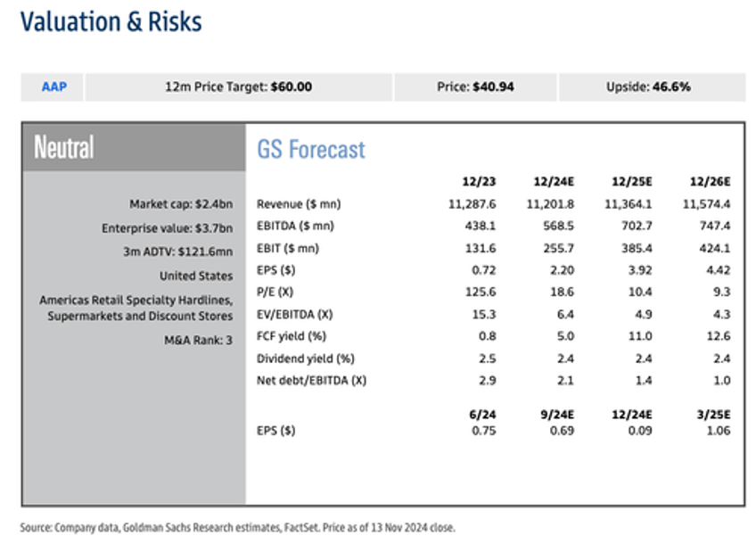
Task: Click EV/EBITDA value 15.3
Action: pos(483,315)
